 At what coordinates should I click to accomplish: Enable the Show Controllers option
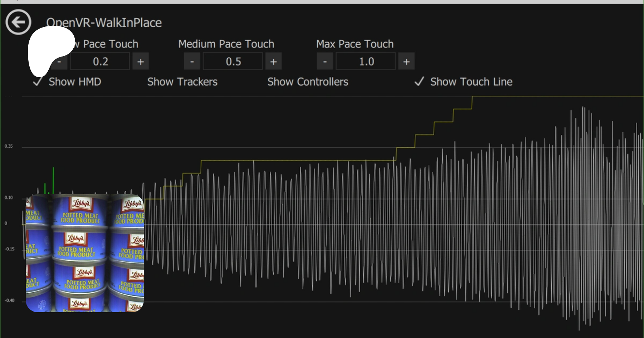[x=307, y=82]
